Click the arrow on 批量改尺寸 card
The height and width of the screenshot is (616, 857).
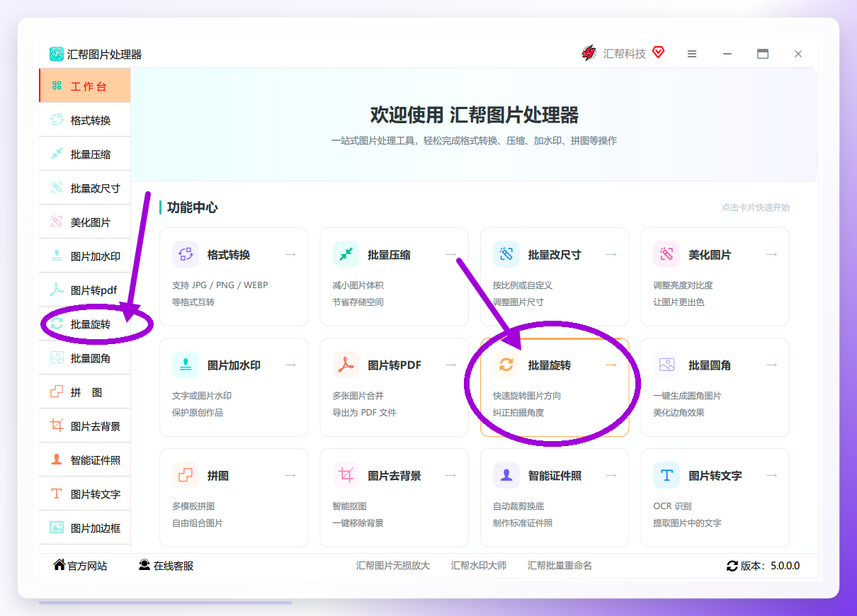(611, 254)
